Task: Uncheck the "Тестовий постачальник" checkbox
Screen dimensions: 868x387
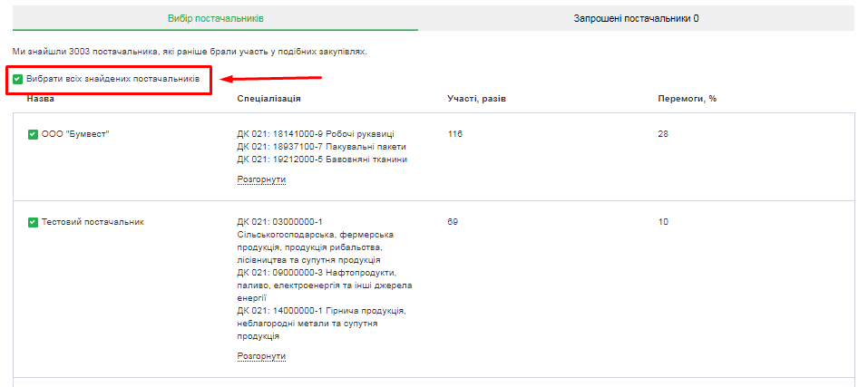Action: click(x=33, y=222)
